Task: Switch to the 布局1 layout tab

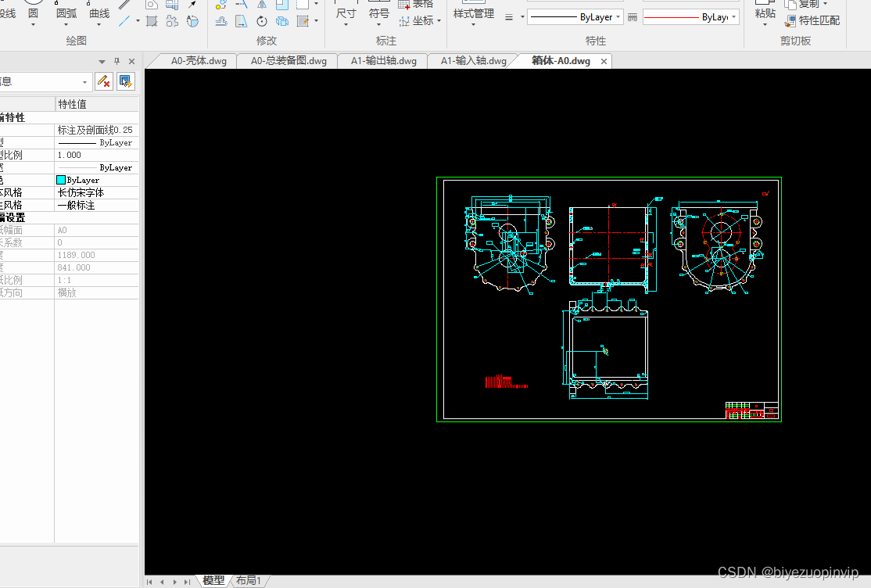Action: tap(249, 581)
